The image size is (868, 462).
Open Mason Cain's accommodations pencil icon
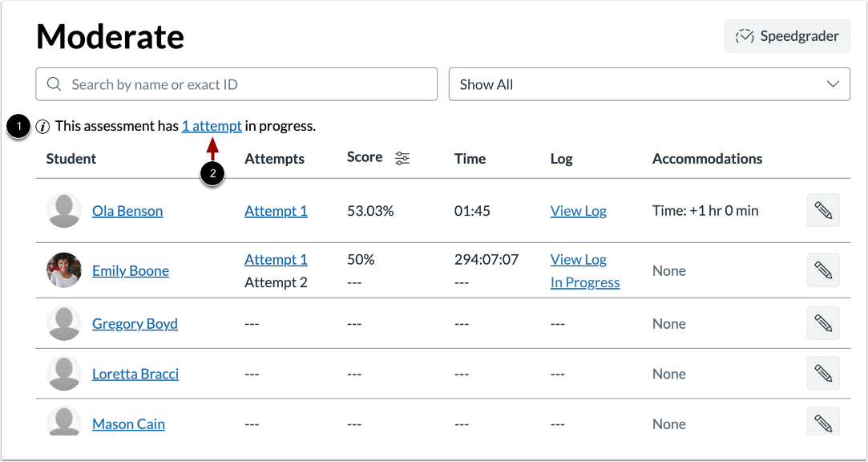[823, 421]
